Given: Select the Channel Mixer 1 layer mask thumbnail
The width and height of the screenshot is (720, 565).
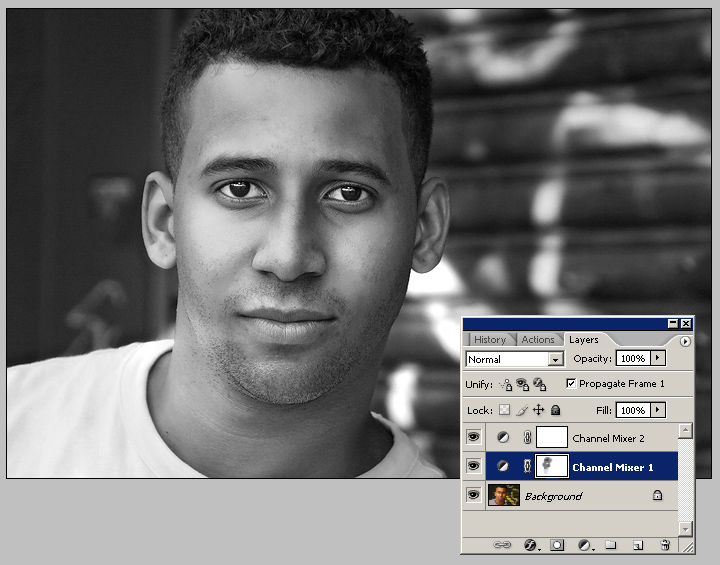Looking at the screenshot, I should tap(552, 466).
